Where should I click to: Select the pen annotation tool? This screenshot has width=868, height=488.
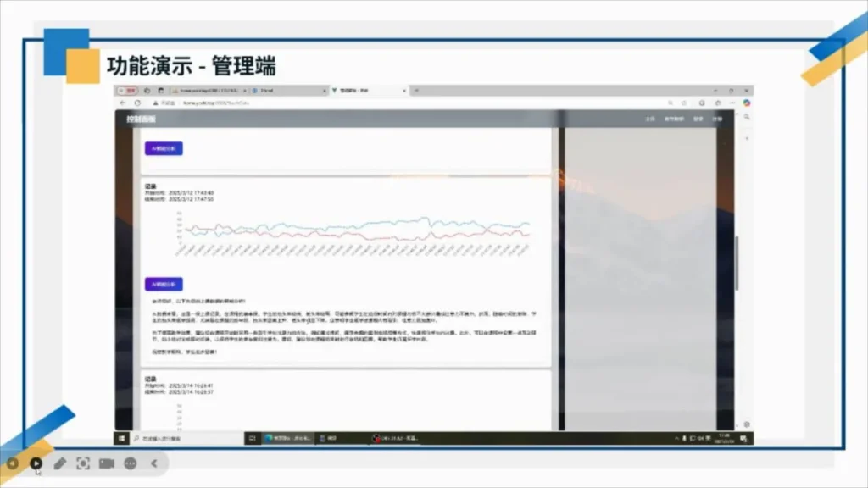coord(60,463)
